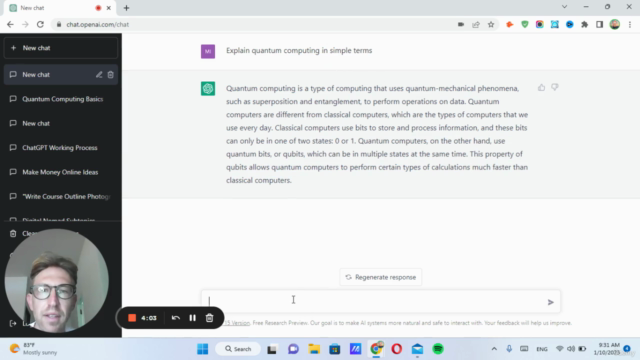Click the microphone icon in system tray
The image size is (640, 360).
509,349
